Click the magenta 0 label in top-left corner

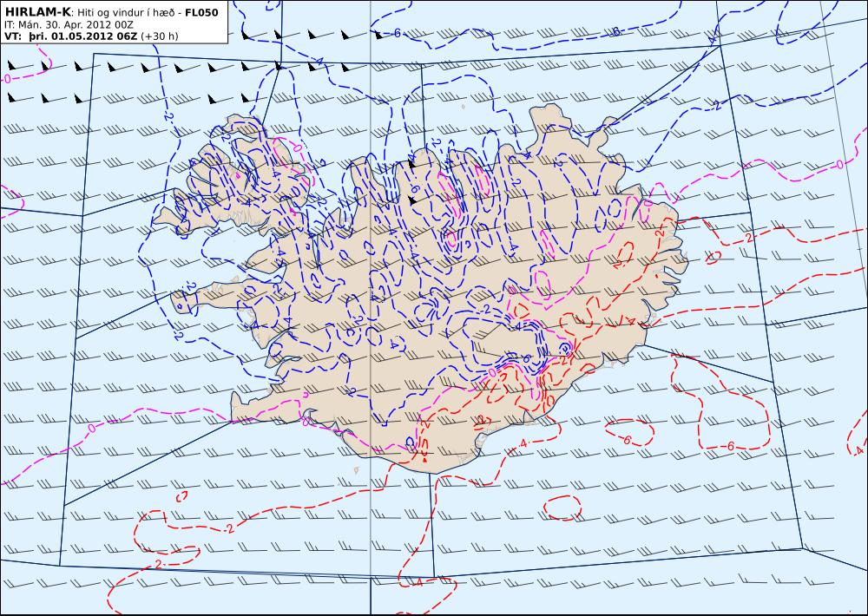7,78
